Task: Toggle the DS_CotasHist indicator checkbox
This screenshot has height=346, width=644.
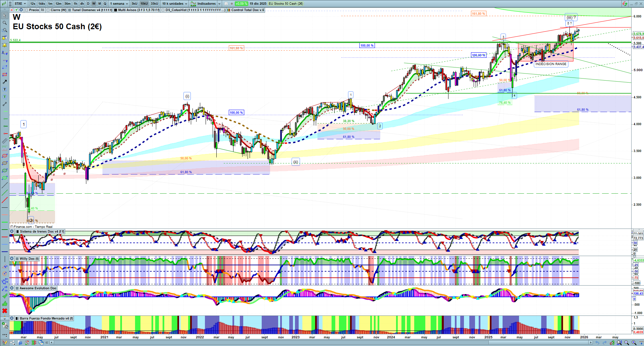Action: (x=163, y=10)
